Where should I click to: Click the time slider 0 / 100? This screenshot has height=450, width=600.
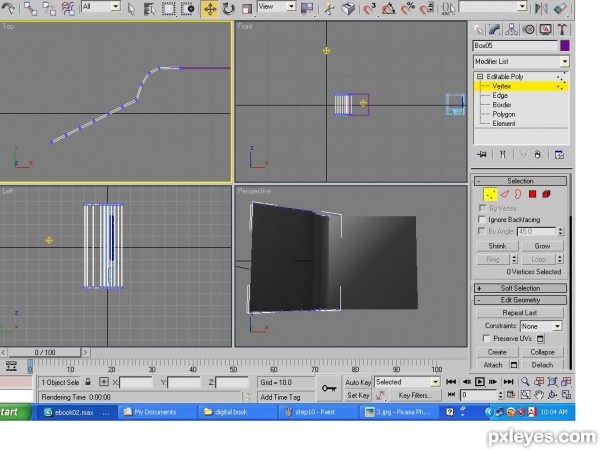(x=44, y=352)
